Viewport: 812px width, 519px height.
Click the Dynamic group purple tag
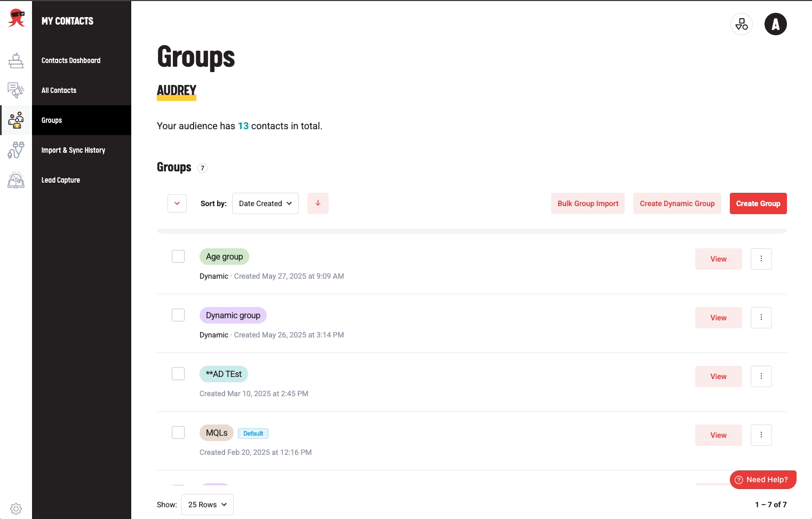point(233,316)
